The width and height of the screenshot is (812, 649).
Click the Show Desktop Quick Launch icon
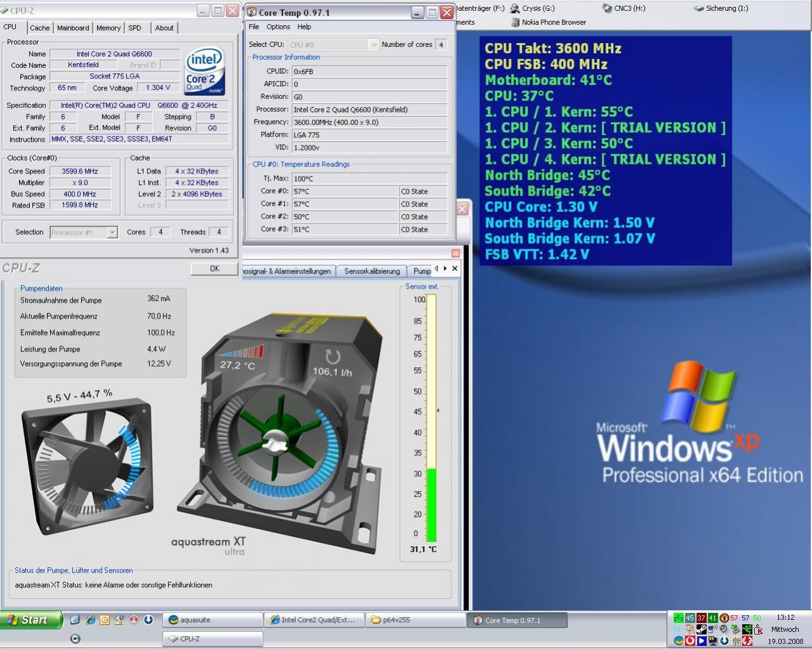tap(75, 620)
